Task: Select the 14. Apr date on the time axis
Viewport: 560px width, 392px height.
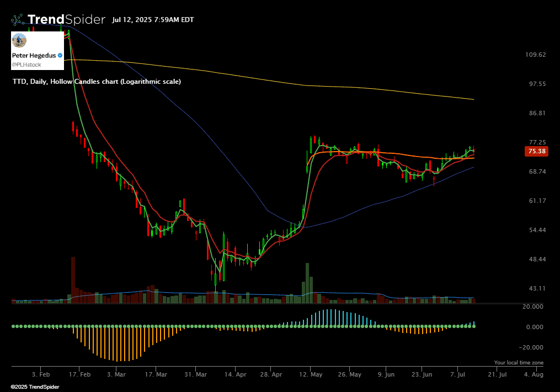Action: click(234, 374)
